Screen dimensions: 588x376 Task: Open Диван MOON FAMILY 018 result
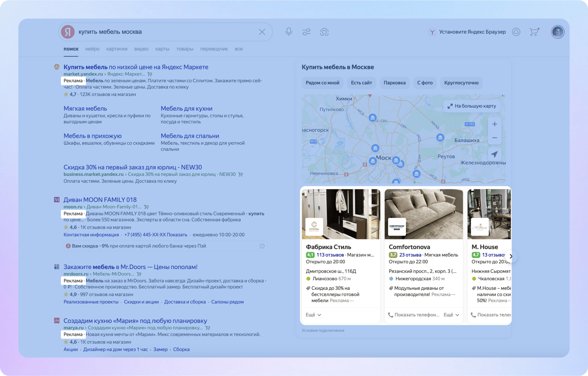(x=100, y=199)
